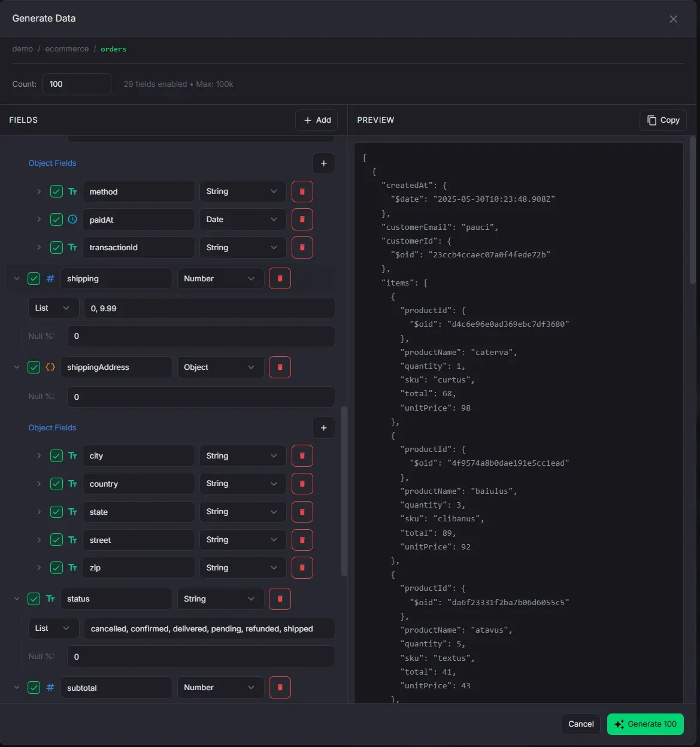Remove the shippingAddress field via trash icon
Screen dimensions: 700x747
(280, 367)
